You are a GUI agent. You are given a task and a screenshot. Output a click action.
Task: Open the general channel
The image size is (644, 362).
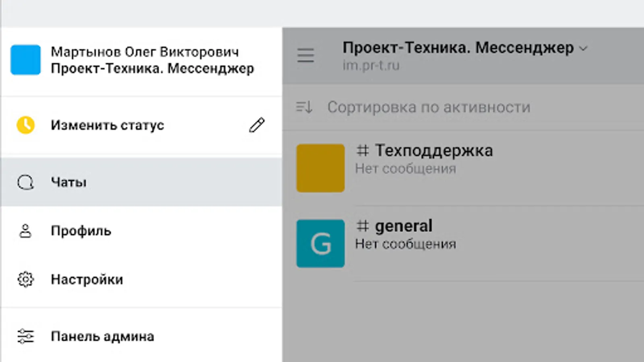click(404, 226)
